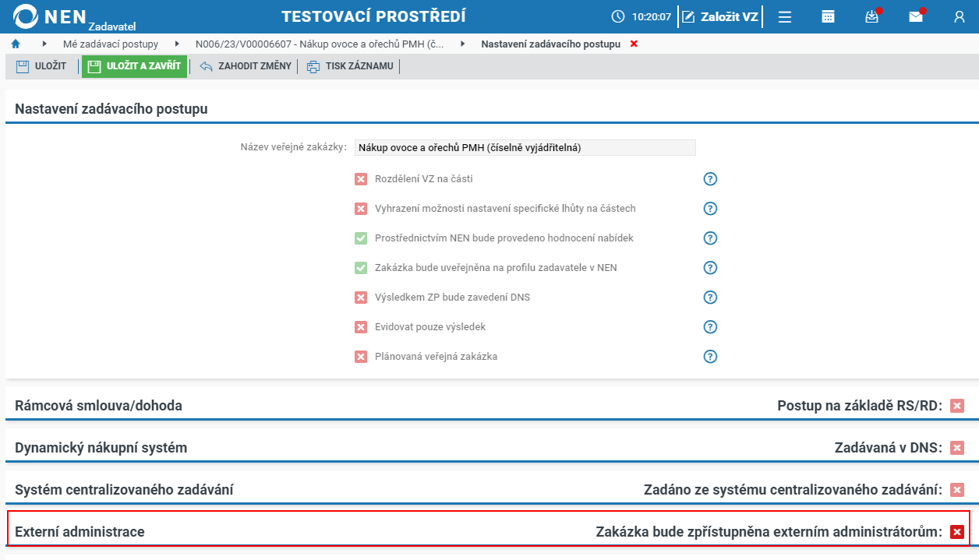The height and width of the screenshot is (560, 979).
Task: Click Založit VZ button
Action: 719,16
